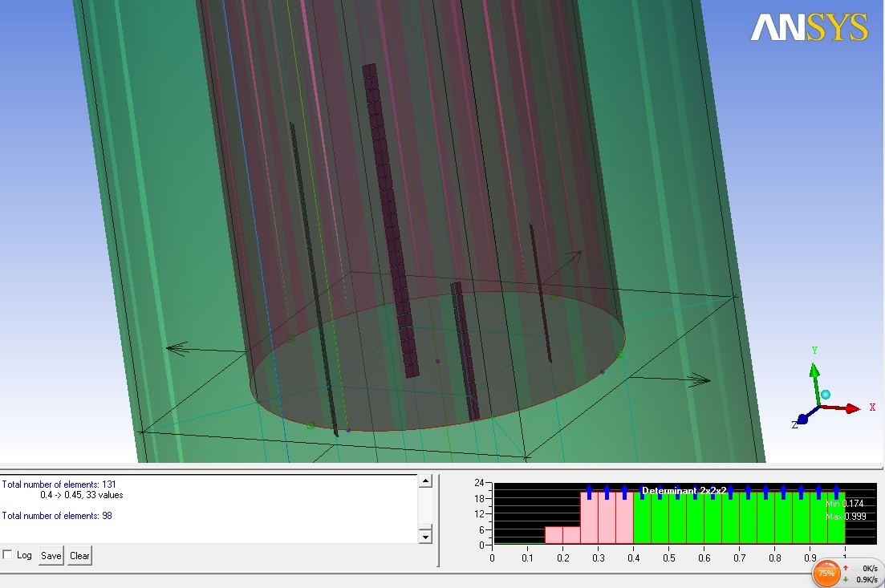Enable the Log checkbox
Viewport: 885px width, 588px height.
point(8,555)
